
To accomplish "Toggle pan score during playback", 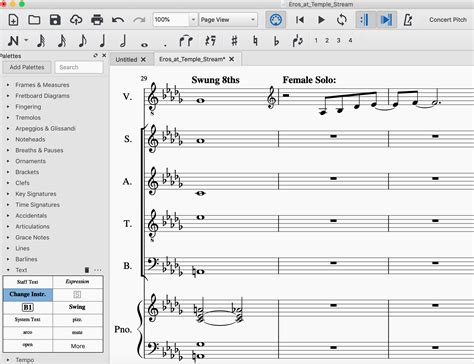I will tap(387, 20).
